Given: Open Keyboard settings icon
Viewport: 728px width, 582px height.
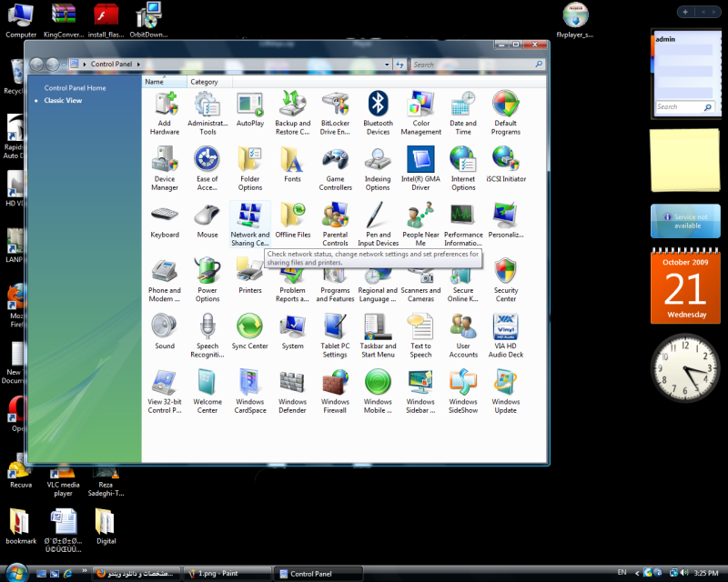Looking at the screenshot, I should (x=165, y=220).
